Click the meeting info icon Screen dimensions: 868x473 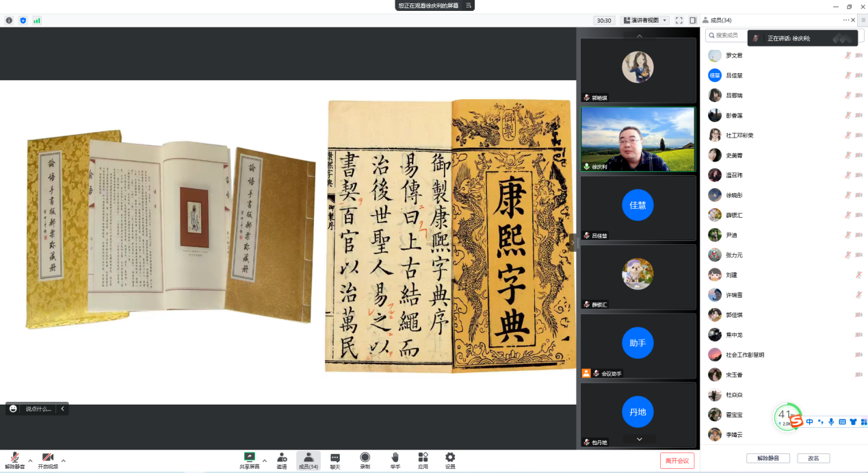point(9,21)
